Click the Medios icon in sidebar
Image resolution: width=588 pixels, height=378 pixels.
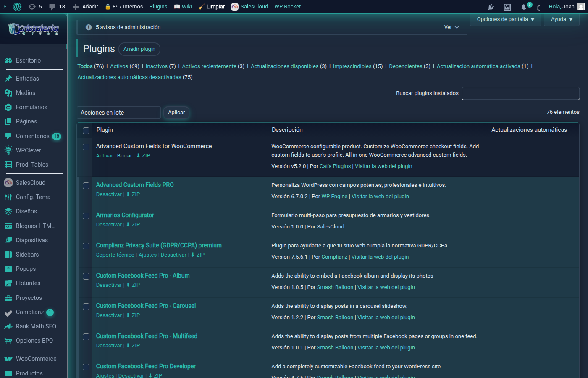(x=8, y=93)
